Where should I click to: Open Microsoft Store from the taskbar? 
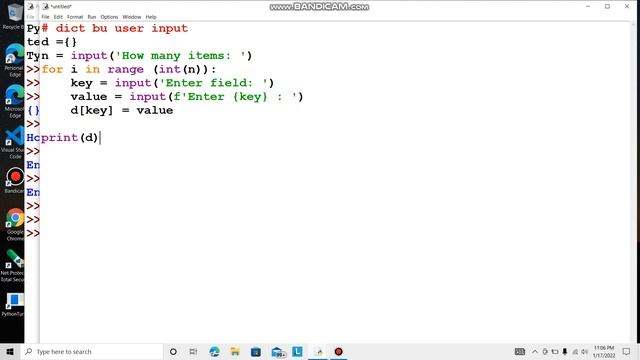point(256,351)
